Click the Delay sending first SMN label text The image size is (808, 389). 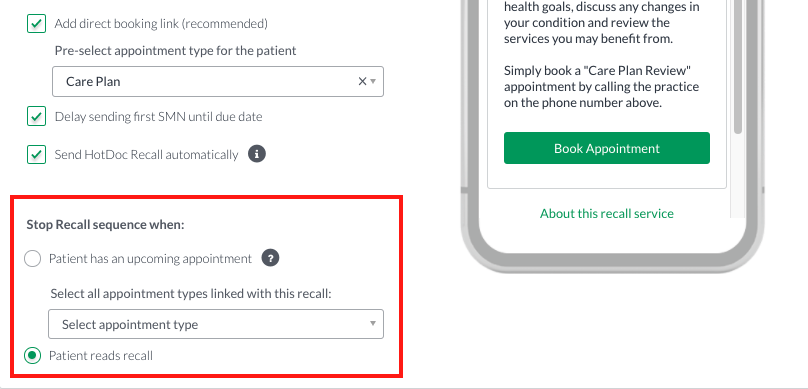click(159, 117)
